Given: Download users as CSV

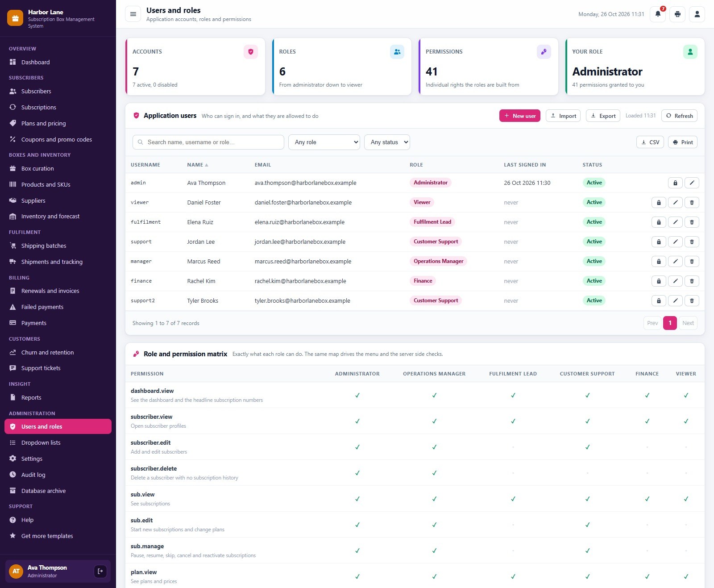Looking at the screenshot, I should (x=650, y=142).
